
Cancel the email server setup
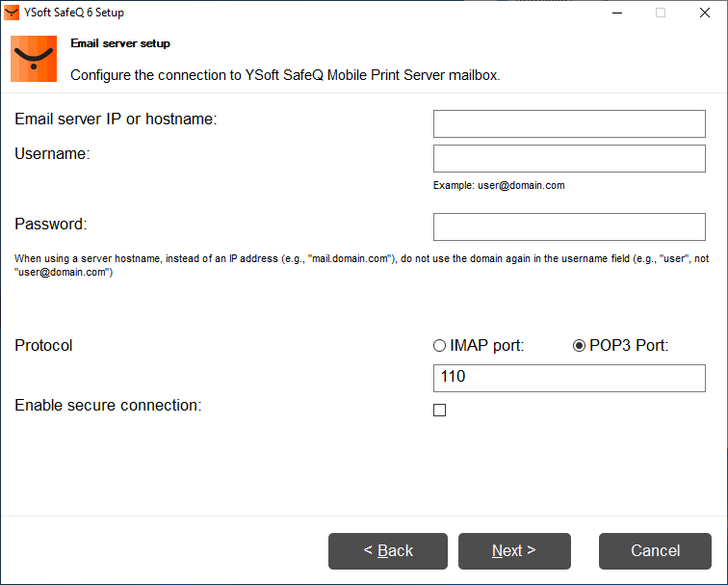[x=655, y=551]
